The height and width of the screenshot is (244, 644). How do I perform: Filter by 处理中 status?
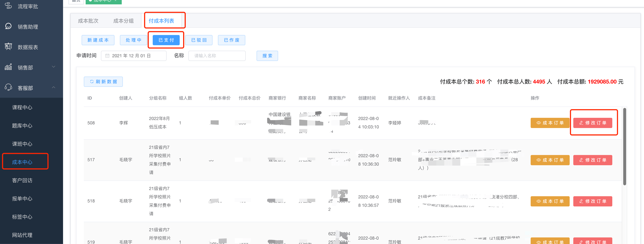pyautogui.click(x=134, y=40)
